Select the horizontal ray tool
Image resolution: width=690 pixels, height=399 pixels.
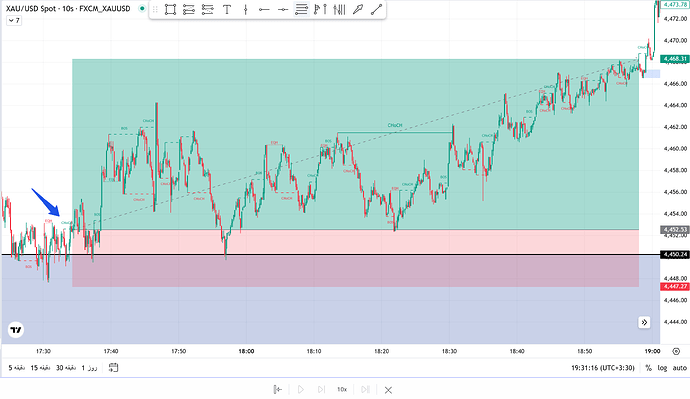coord(264,9)
